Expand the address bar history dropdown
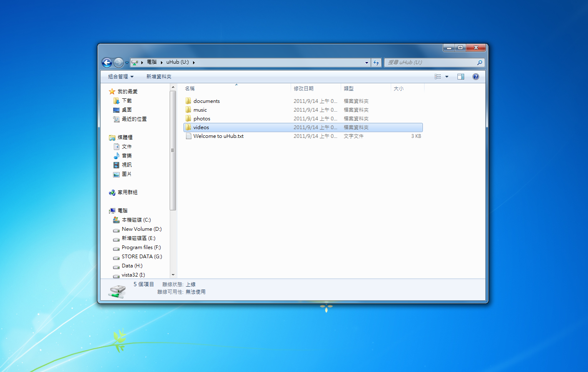The width and height of the screenshot is (588, 372). coord(367,62)
